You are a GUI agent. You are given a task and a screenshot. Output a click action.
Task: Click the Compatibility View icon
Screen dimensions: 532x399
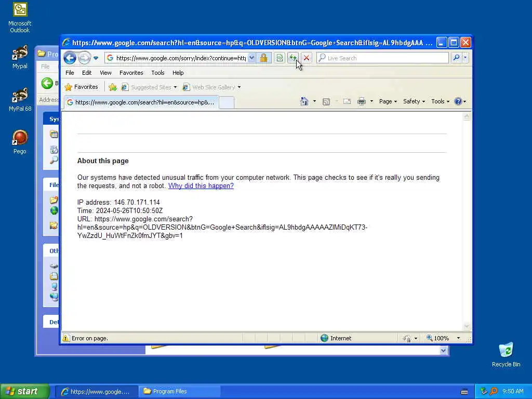pos(280,58)
